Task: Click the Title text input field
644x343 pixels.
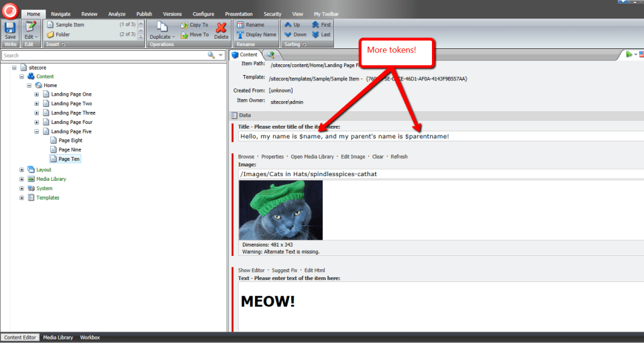Action: point(436,136)
